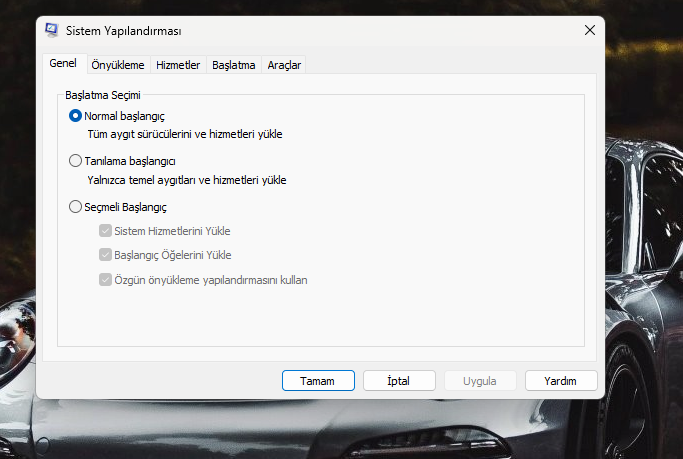Open help with the Yardım button
This screenshot has width=683, height=459.
coord(561,381)
